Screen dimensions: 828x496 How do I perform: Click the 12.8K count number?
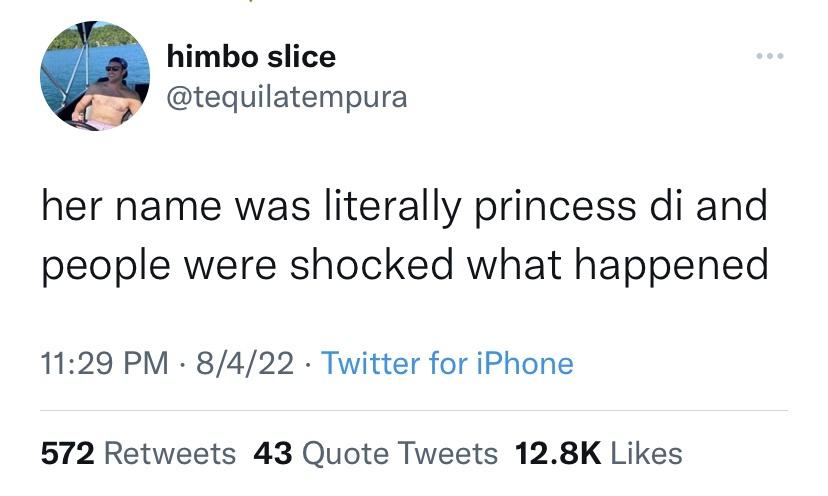click(x=554, y=453)
